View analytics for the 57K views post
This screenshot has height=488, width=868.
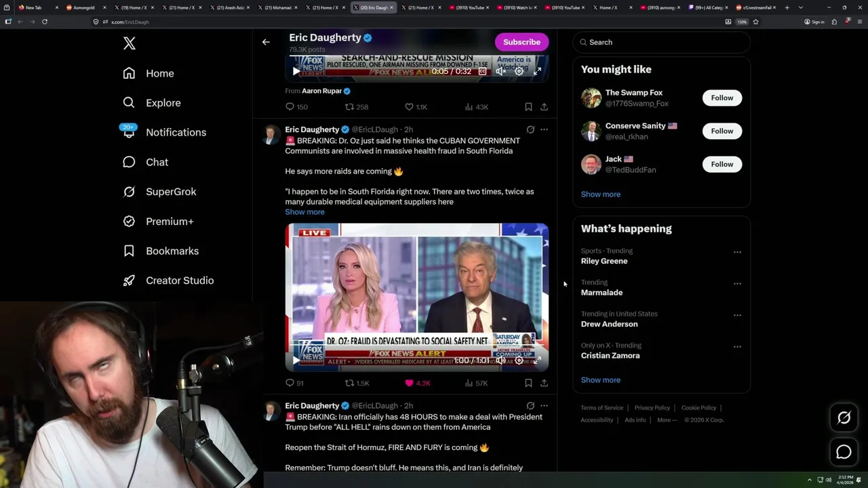click(477, 383)
